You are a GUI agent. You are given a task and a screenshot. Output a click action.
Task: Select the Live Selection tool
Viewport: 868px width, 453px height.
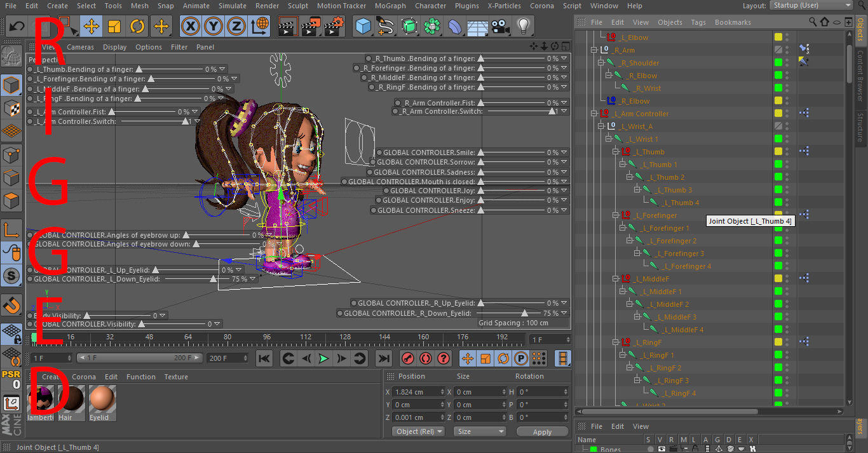68,27
